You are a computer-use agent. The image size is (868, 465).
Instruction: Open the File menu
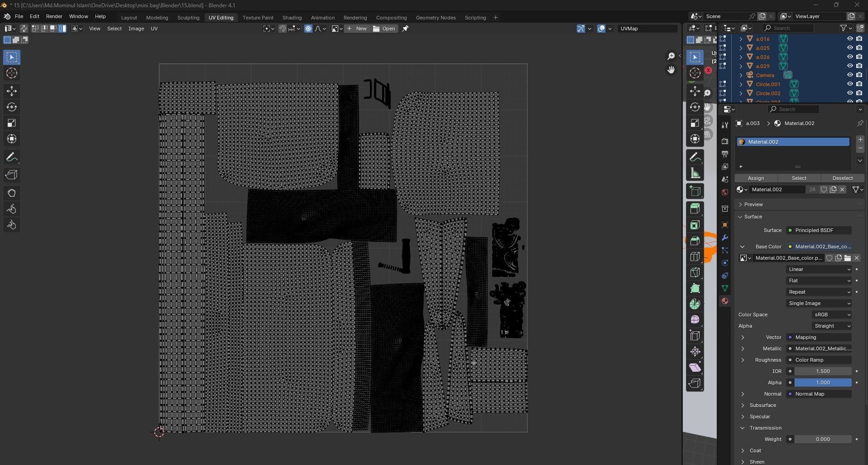click(19, 16)
